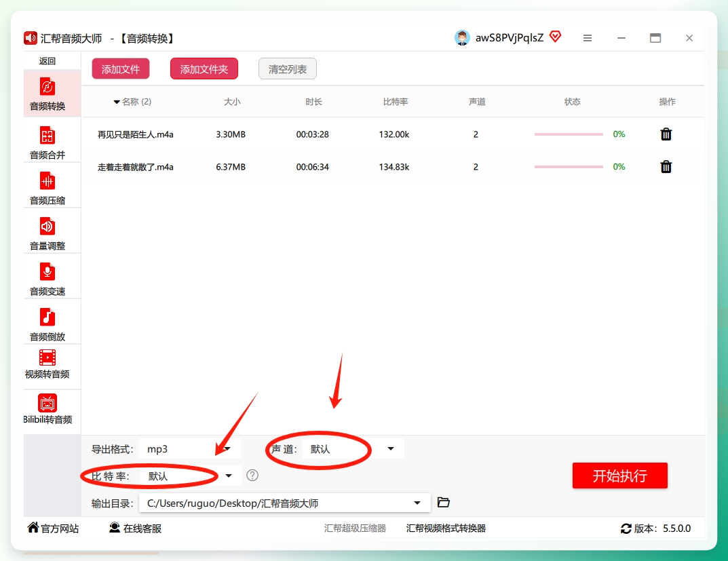The height and width of the screenshot is (561, 728).
Task: Click the 6.37MB size cell
Action: (x=231, y=167)
